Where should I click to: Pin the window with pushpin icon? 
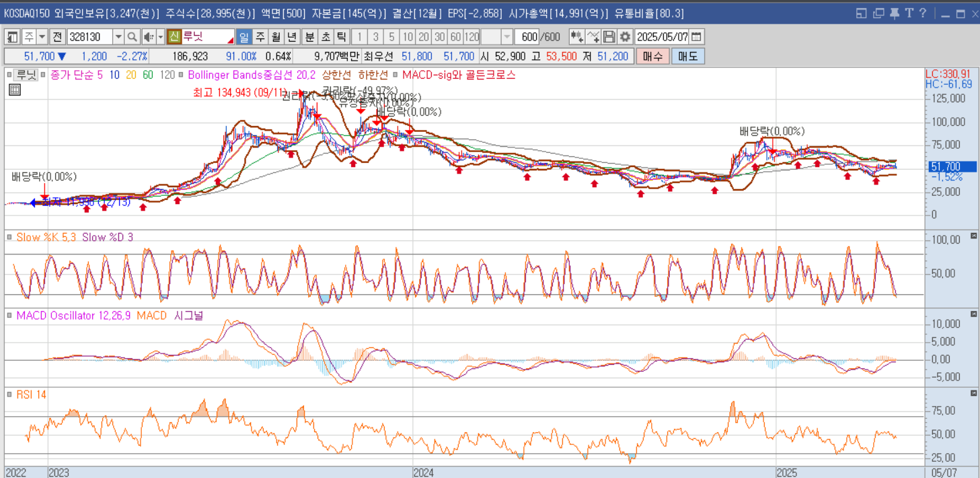coord(895,13)
